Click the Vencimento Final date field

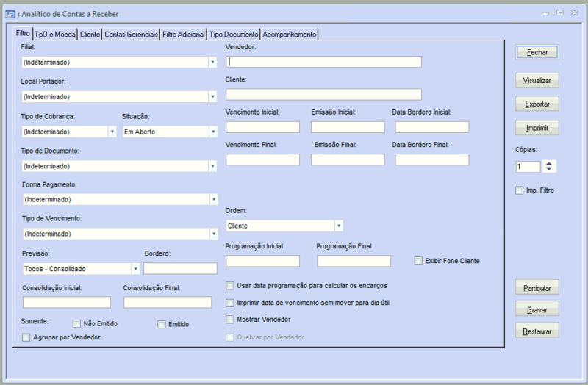tap(262, 159)
